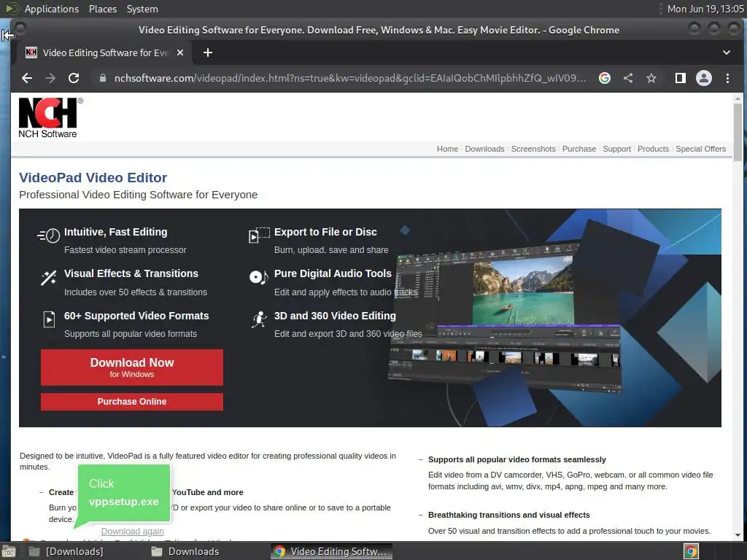Open Products in site navigation

click(653, 149)
